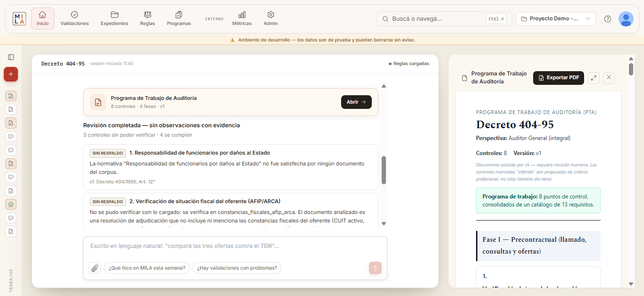This screenshot has height=296, width=644.
Task: Click the Exportar PDF button
Action: pyautogui.click(x=559, y=78)
